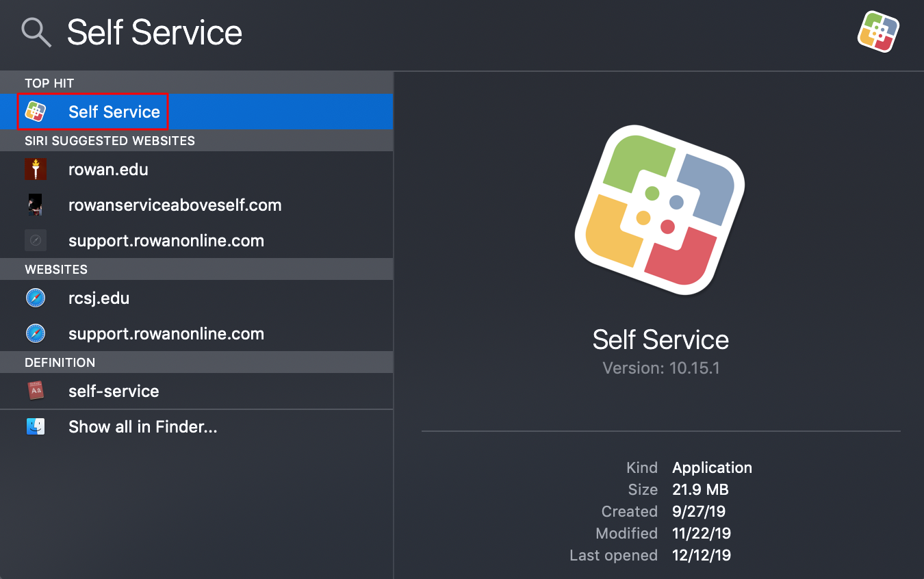This screenshot has width=924, height=579.
Task: Select the Self Service top hit result
Action: (114, 112)
